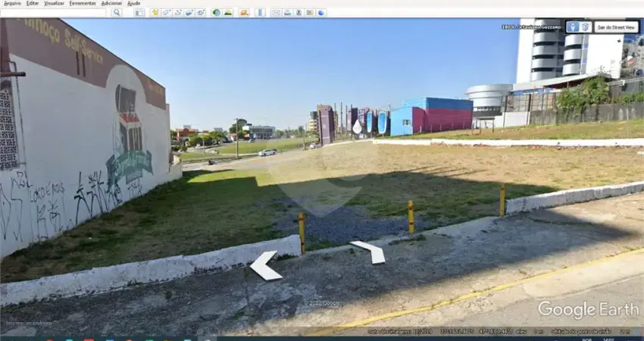Image resolution: width=644 pixels, height=341 pixels.
Task: Click the record tour camera icon
Action: point(201,12)
